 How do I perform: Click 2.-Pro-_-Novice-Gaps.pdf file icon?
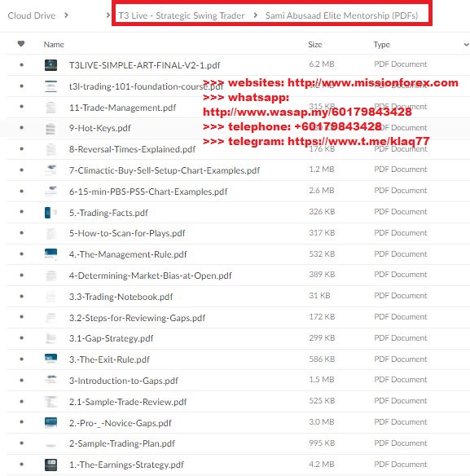pos(51,423)
